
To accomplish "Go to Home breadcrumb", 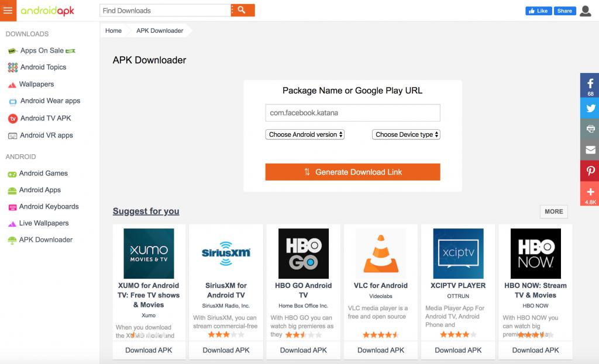I will click(x=113, y=30).
